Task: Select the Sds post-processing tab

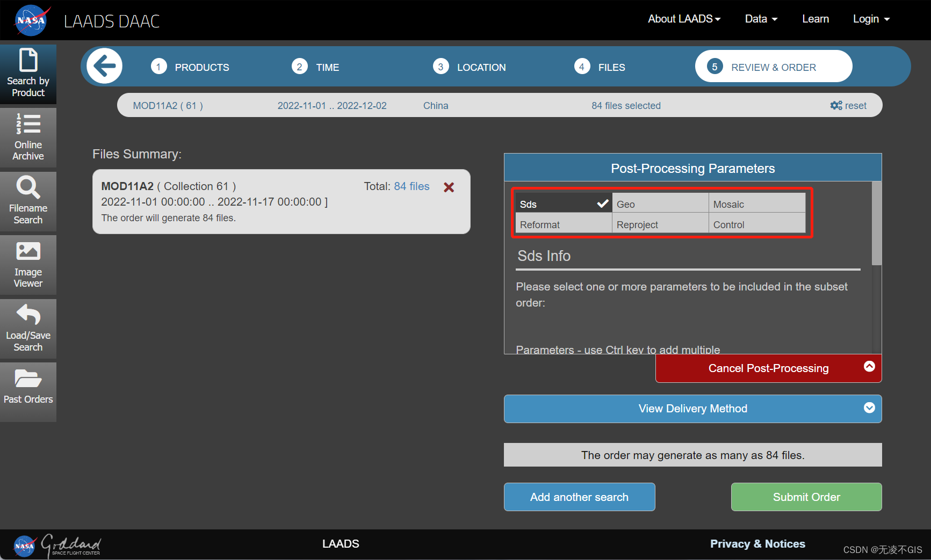Action: point(564,203)
